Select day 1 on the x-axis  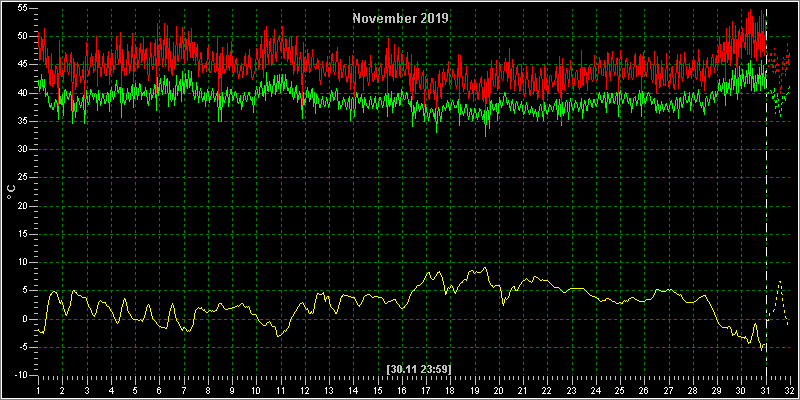38,391
